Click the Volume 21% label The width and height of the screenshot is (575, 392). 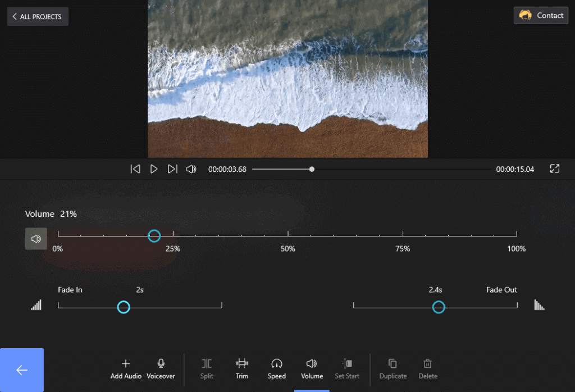(x=51, y=214)
